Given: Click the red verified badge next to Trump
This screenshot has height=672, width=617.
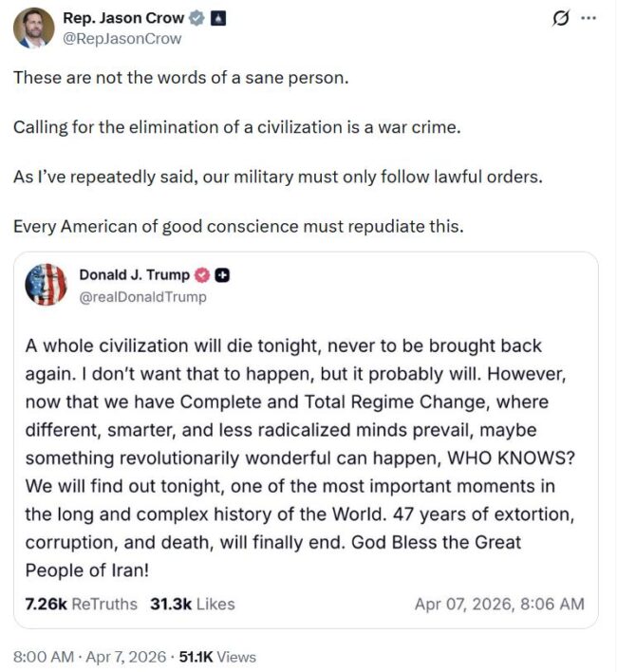Looking at the screenshot, I should pos(201,275).
